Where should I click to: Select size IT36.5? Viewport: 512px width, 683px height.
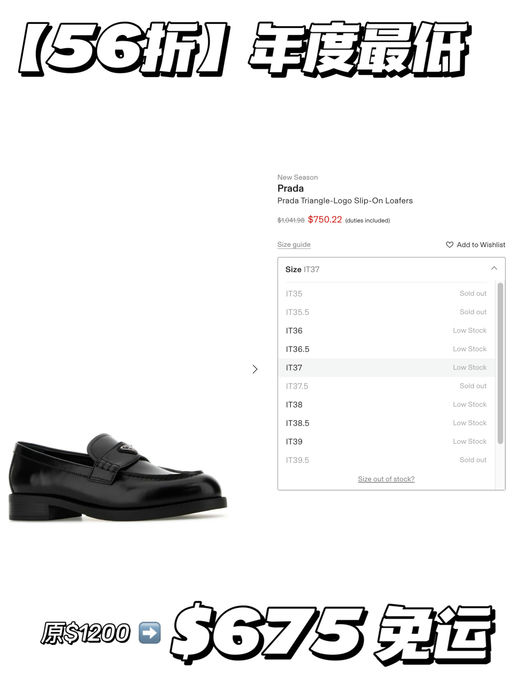pos(386,349)
